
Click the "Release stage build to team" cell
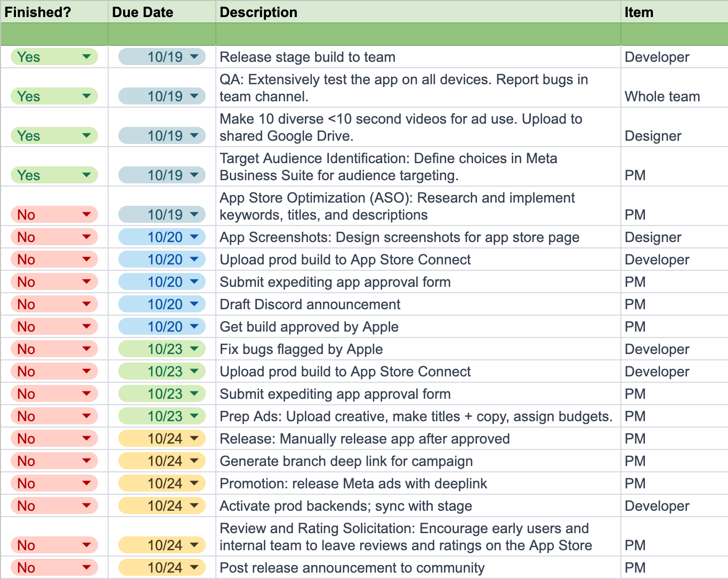tap(418, 57)
